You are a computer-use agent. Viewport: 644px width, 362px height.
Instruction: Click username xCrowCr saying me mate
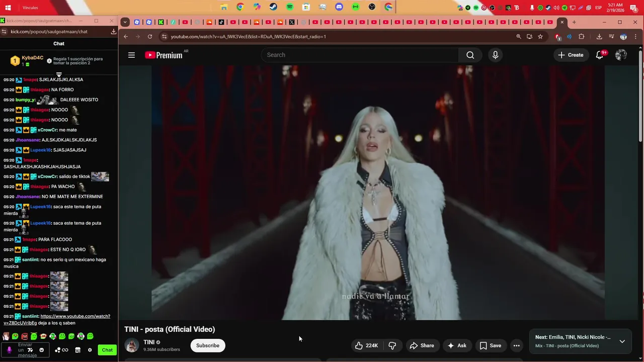point(47,130)
